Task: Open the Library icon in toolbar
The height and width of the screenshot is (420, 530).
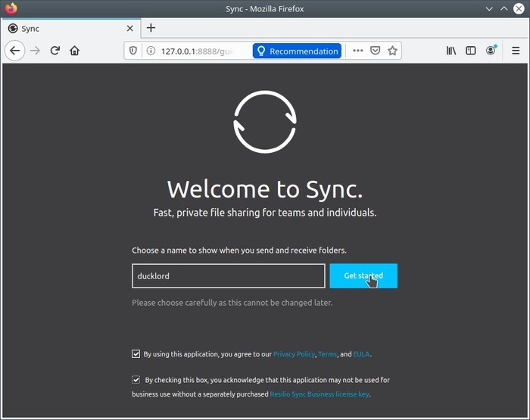Action: [x=451, y=51]
